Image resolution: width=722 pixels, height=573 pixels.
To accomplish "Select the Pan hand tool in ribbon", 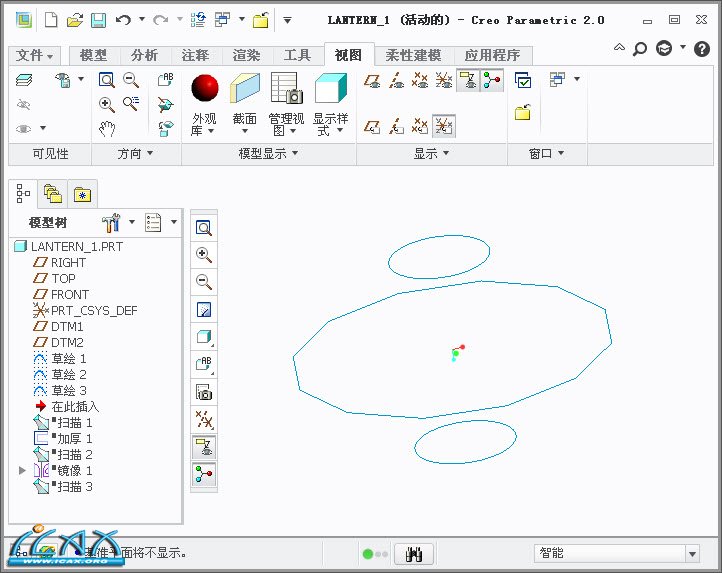I will 107,128.
